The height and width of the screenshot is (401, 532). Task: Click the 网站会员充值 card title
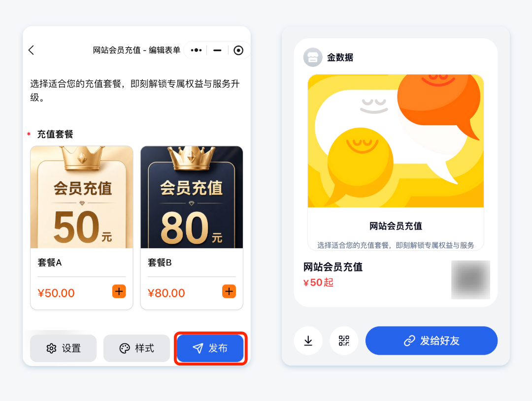pos(396,226)
